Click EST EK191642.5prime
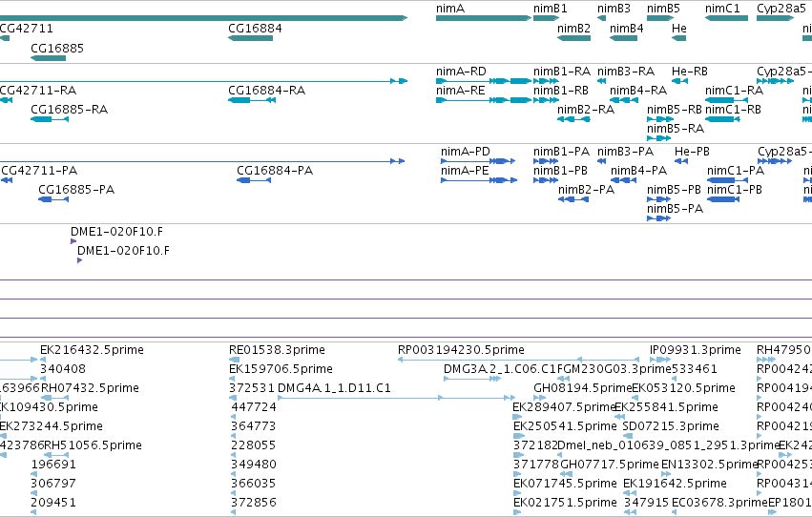This screenshot has height=517, width=812. pyautogui.click(x=629, y=494)
